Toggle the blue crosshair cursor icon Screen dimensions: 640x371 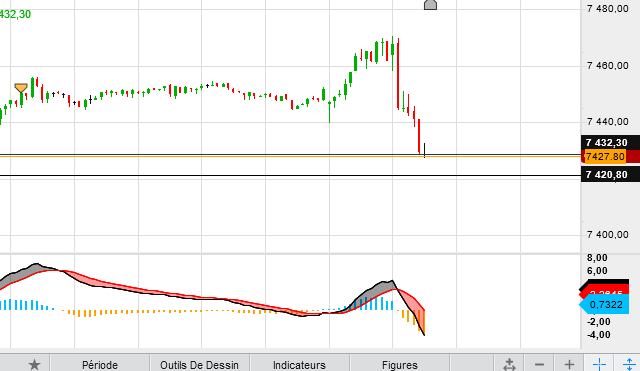tap(599, 364)
